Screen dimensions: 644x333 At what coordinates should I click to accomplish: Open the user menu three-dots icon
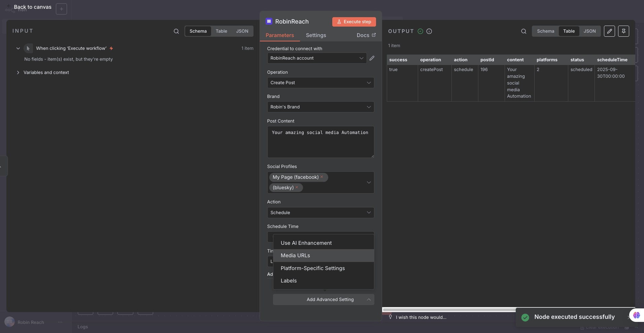pos(60,322)
